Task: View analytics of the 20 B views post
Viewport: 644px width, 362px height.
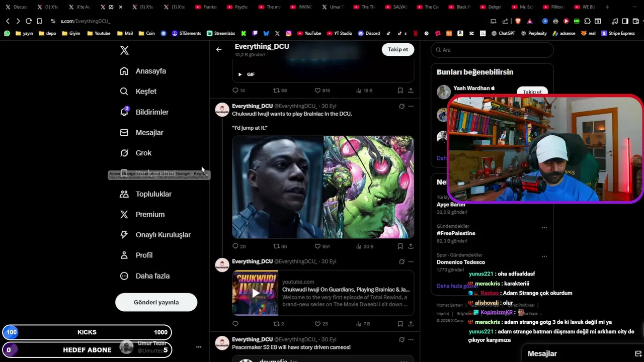Action: point(364,246)
